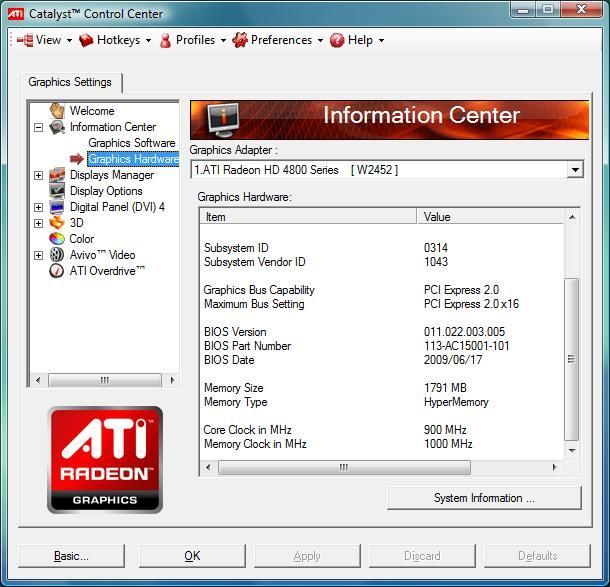Click the Basic... button

(x=71, y=556)
